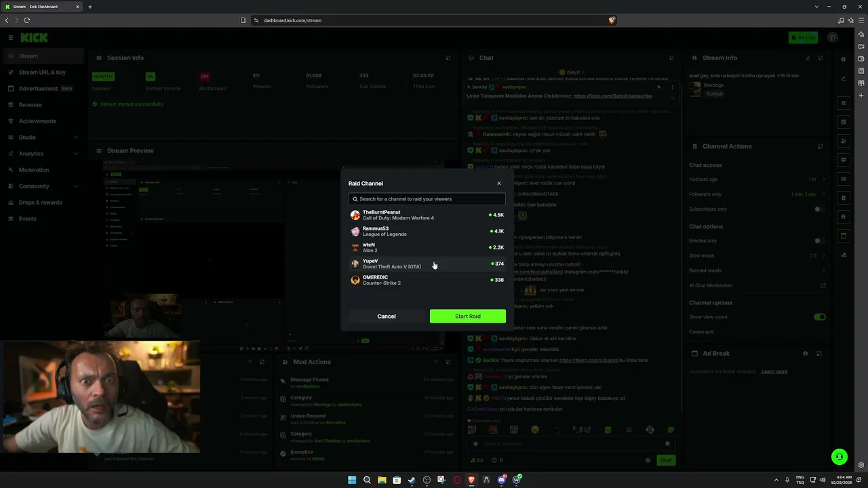The image size is (868, 488).
Task: Click the Start Raid button
Action: (x=468, y=317)
